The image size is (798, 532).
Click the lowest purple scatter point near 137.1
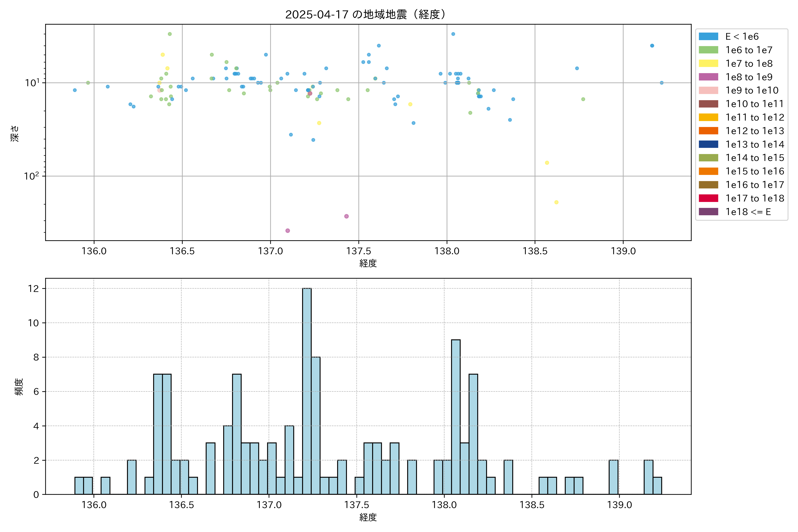tap(288, 231)
